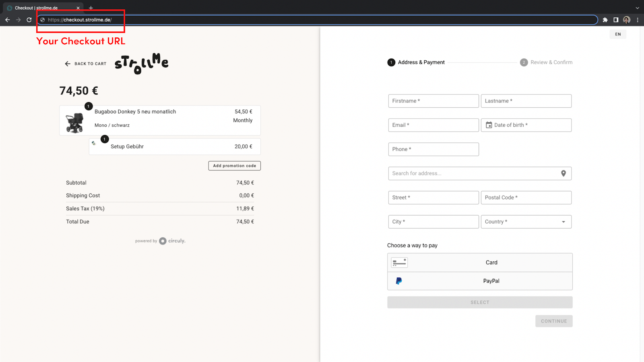Focus the Email field

[433, 125]
